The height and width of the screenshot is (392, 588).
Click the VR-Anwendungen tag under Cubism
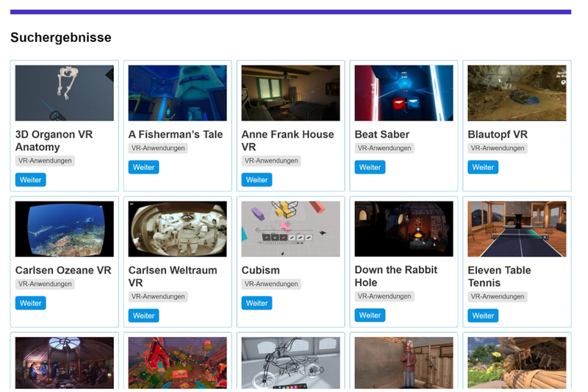pos(271,284)
